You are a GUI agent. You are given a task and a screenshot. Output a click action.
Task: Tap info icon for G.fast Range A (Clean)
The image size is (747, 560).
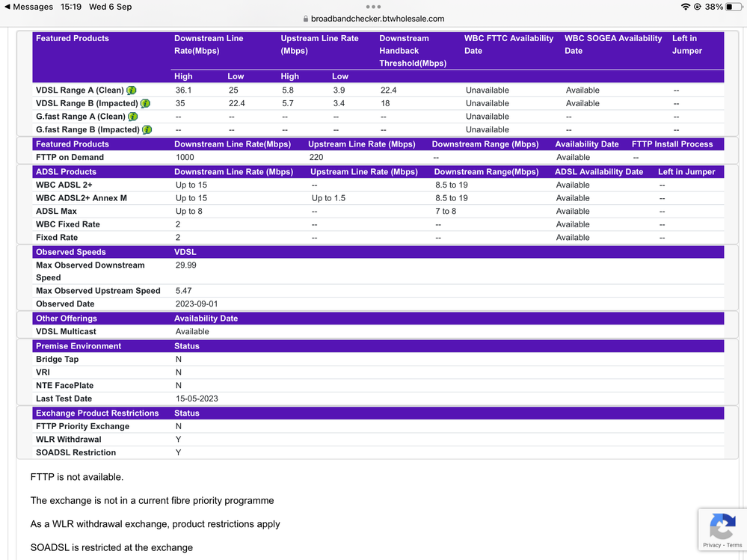[x=132, y=117]
